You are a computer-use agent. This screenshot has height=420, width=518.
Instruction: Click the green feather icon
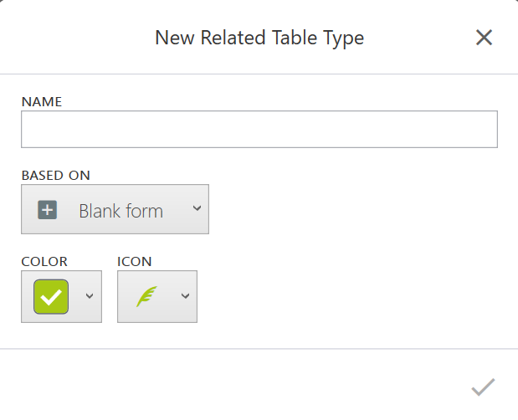(146, 297)
